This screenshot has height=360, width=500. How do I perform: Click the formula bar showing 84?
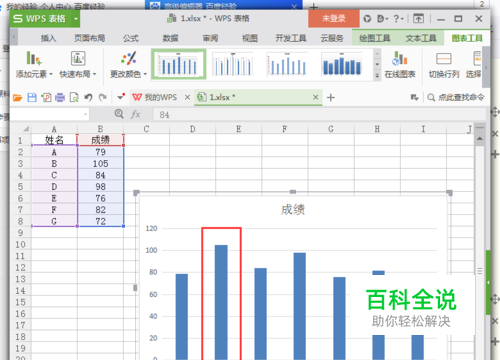tap(319, 115)
